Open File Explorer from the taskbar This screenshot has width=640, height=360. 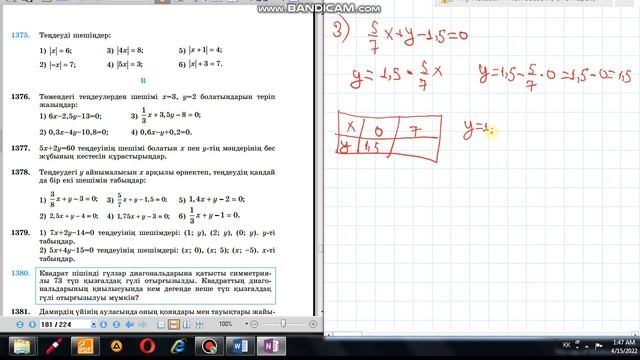(x=22, y=347)
